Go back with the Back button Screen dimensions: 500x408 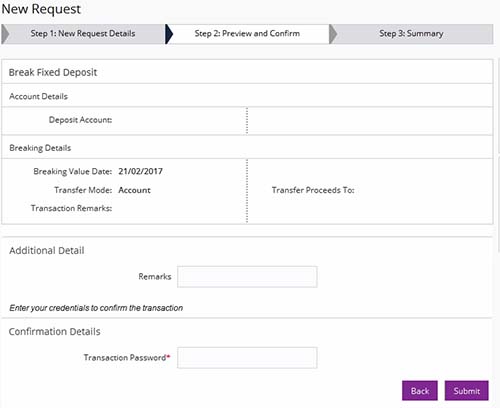click(420, 390)
